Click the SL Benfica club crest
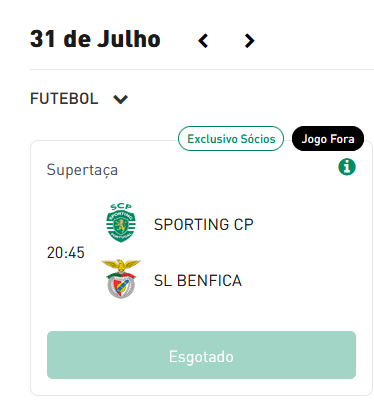The height and width of the screenshot is (409, 374). [121, 279]
